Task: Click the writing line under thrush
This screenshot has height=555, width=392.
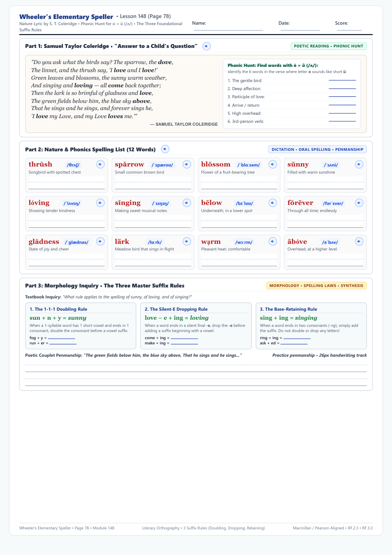Action: point(66,184)
